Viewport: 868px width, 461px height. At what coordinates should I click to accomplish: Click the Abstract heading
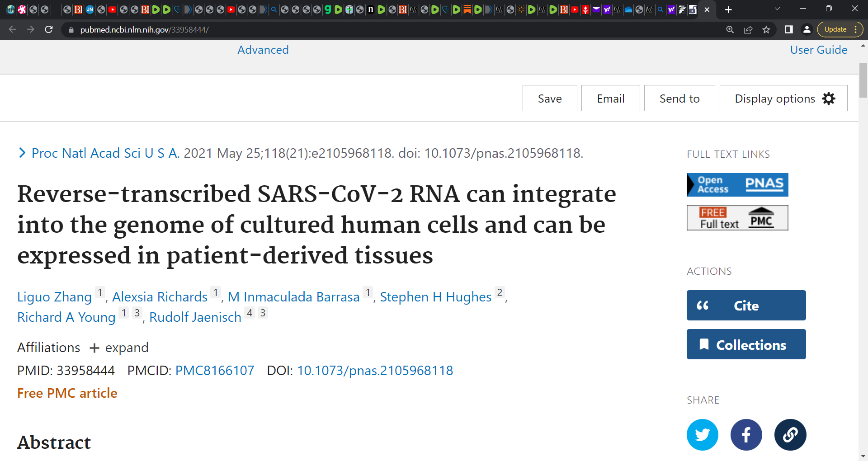point(54,442)
